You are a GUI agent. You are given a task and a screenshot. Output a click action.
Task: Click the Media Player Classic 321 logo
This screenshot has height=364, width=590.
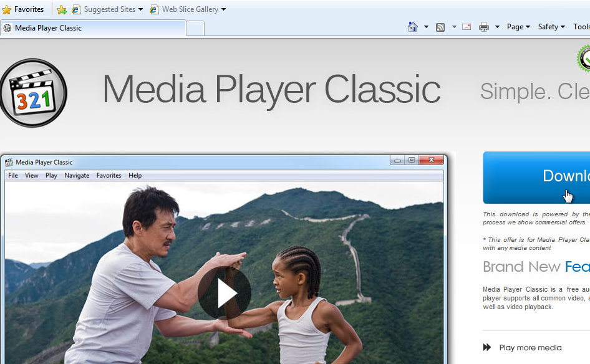tap(33, 93)
